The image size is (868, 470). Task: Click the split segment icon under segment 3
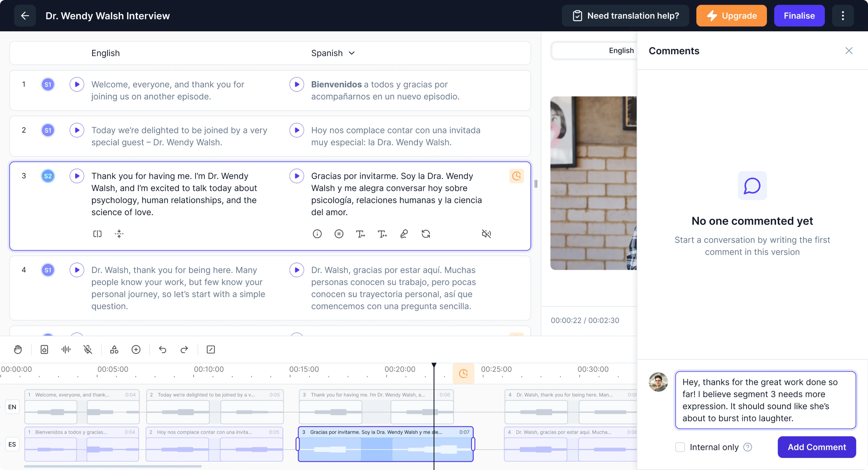97,234
